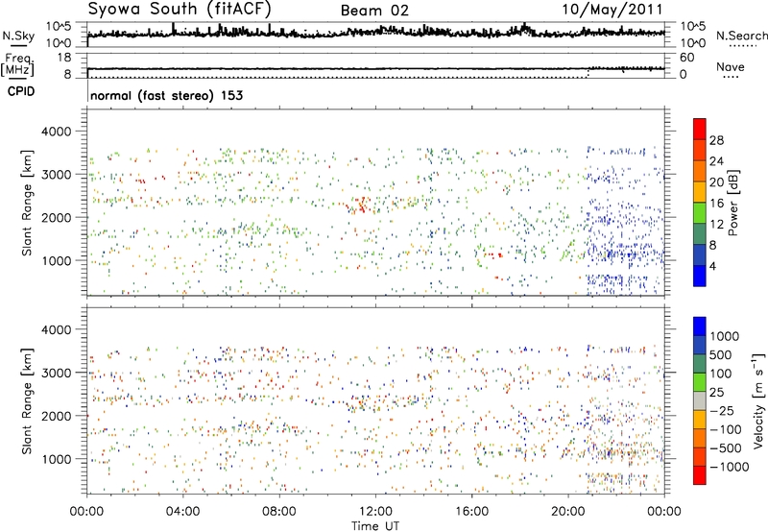Click the "08:00" time tick label
This screenshot has width=768, height=532.
click(x=279, y=512)
